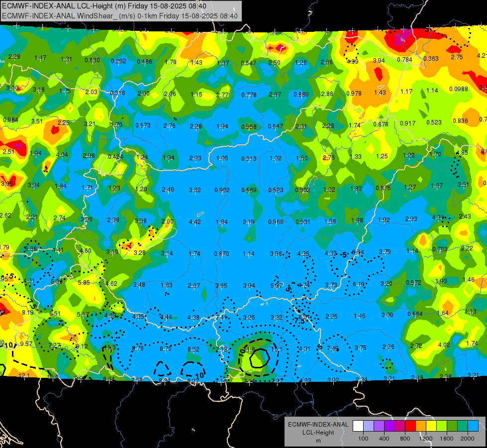This screenshot has height=448, width=487.
Task: Click the grid value 4.42
Action: [x=195, y=222]
